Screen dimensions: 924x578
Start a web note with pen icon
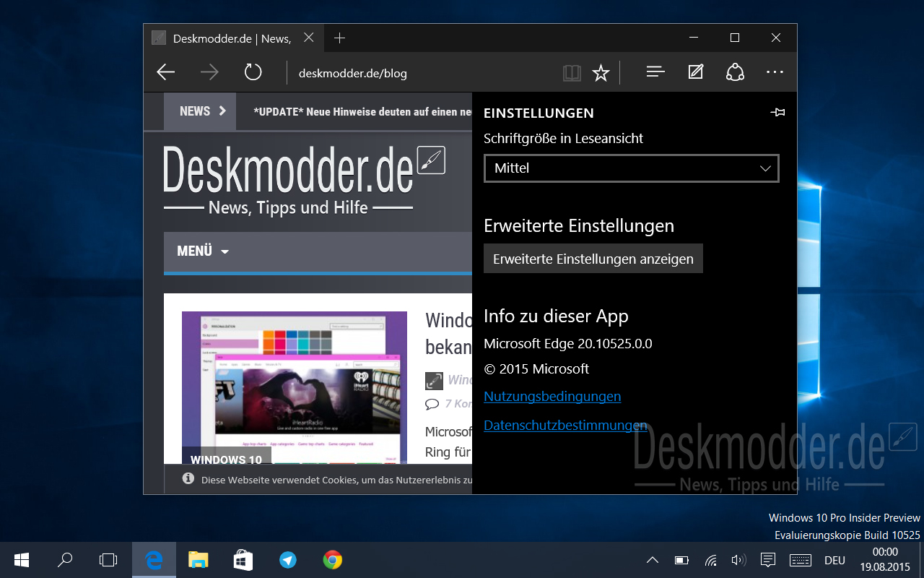click(695, 72)
